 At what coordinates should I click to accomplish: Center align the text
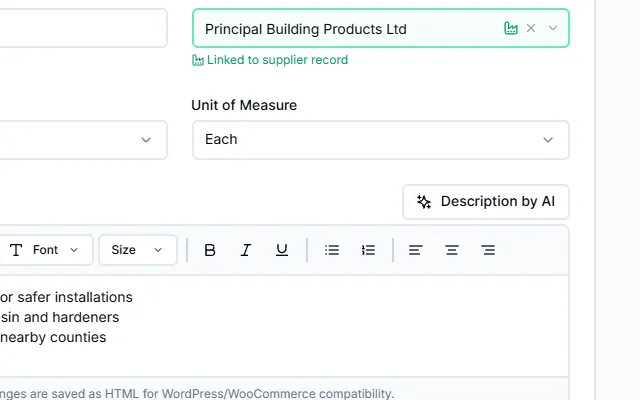452,250
